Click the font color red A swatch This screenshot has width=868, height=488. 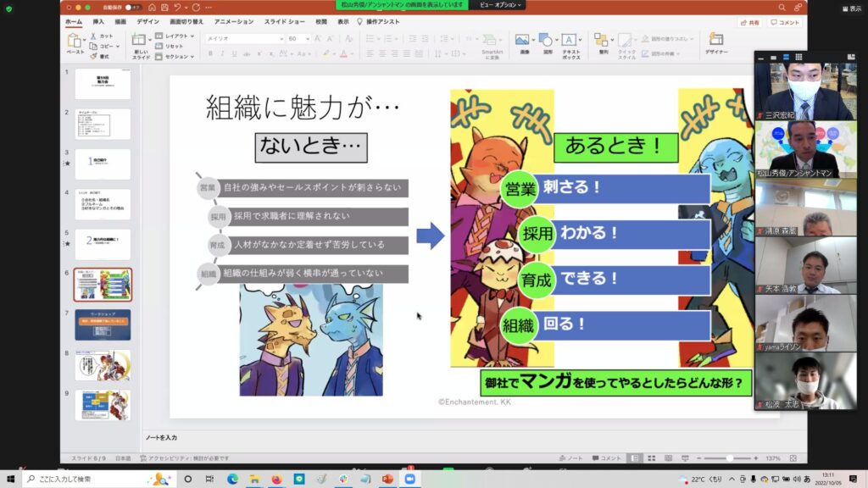click(344, 53)
